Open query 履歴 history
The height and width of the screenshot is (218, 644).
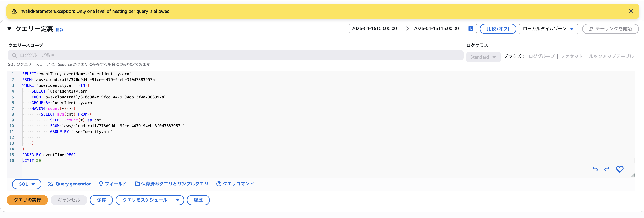pyautogui.click(x=198, y=200)
